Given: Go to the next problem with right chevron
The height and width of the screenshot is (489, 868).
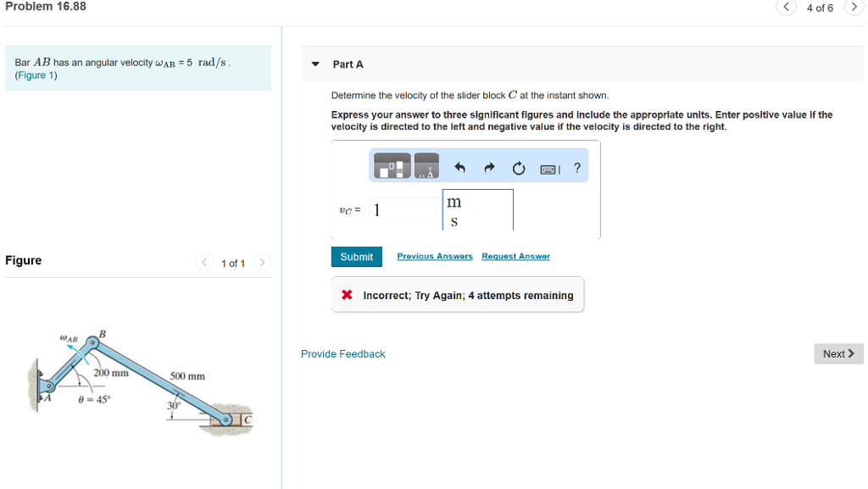Looking at the screenshot, I should (854, 7).
